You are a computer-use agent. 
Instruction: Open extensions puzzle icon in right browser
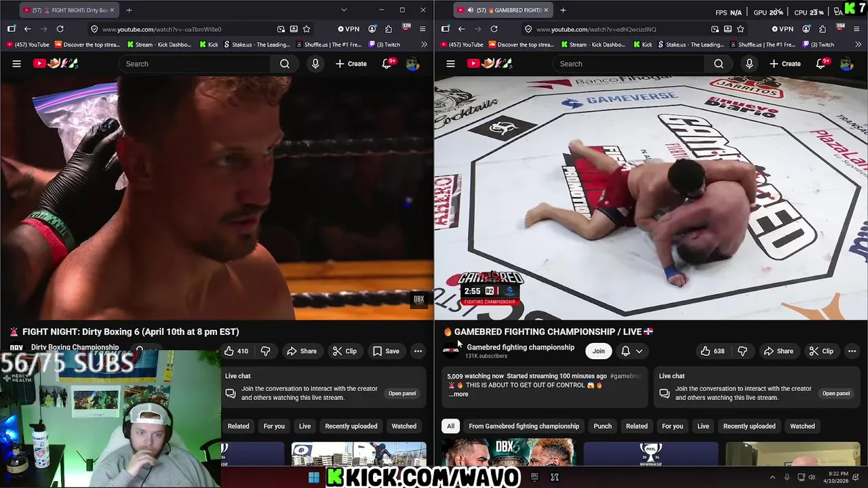pos(823,29)
